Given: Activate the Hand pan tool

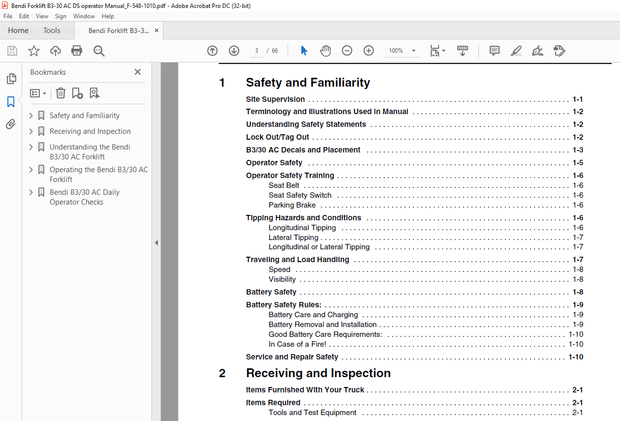Looking at the screenshot, I should (325, 51).
